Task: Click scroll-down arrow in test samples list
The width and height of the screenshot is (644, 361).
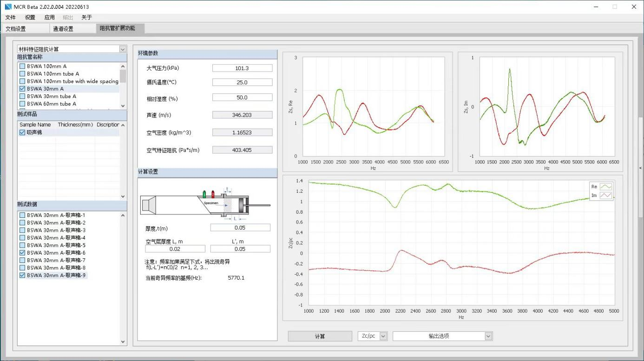Action: click(123, 197)
